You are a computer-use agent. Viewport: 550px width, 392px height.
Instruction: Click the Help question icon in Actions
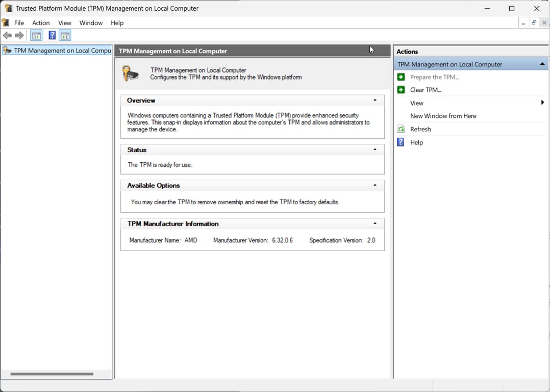[x=401, y=142]
